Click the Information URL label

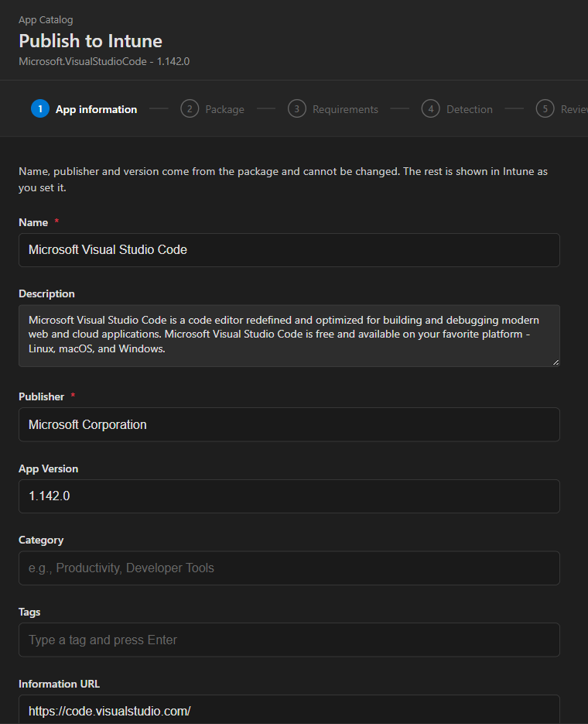pyautogui.click(x=59, y=684)
